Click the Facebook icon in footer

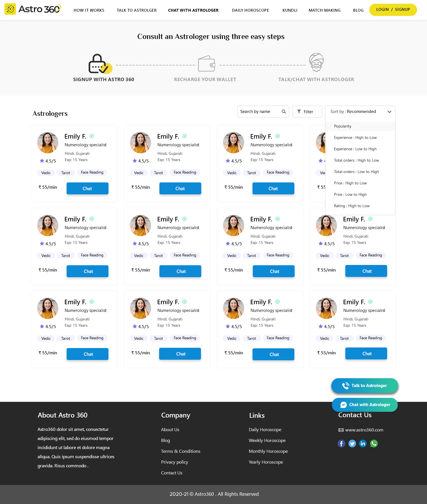coord(341,443)
